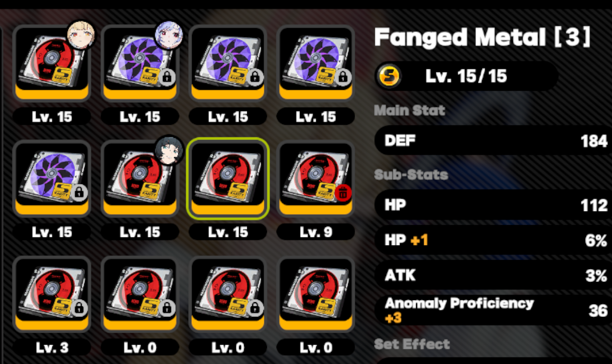The height and width of the screenshot is (364, 612).
Task: Click the trash icon on the Lv. 9 disc
Action: click(343, 193)
